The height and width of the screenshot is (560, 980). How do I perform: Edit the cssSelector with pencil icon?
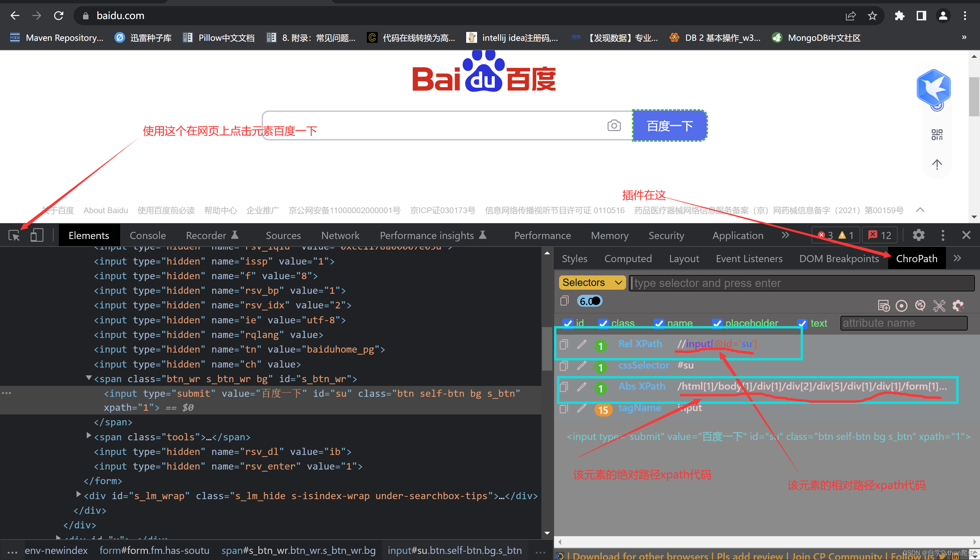coord(582,366)
